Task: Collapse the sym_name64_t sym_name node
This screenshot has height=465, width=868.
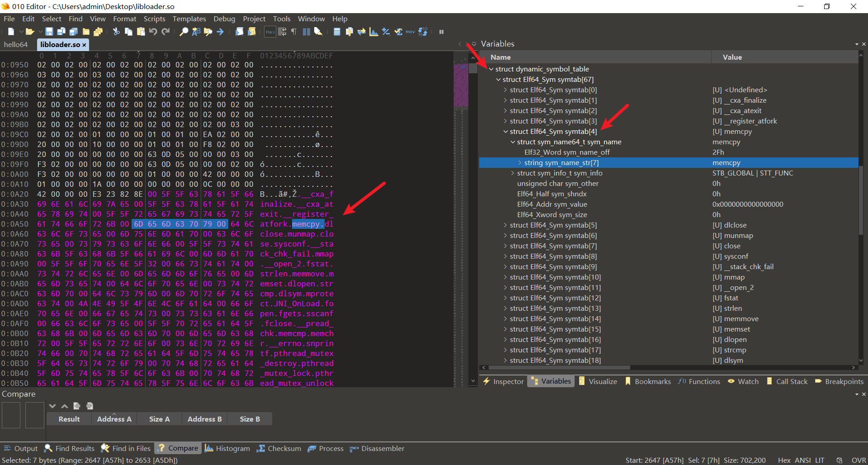Action: pos(513,142)
